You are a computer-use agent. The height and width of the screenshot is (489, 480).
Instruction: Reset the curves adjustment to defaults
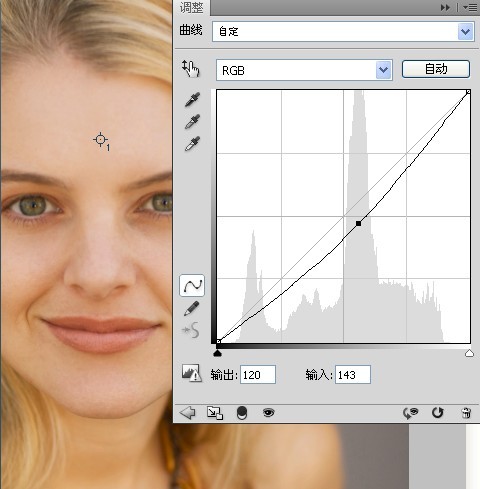pos(438,413)
